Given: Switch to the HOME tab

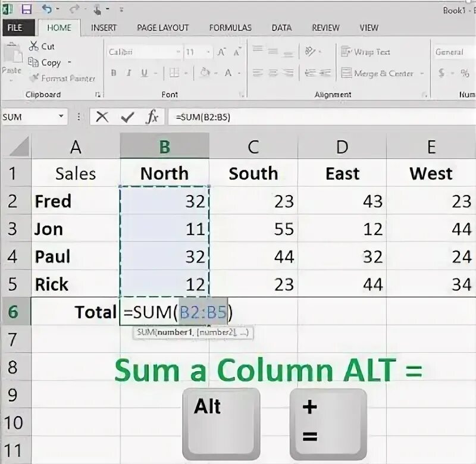Looking at the screenshot, I should click(59, 27).
